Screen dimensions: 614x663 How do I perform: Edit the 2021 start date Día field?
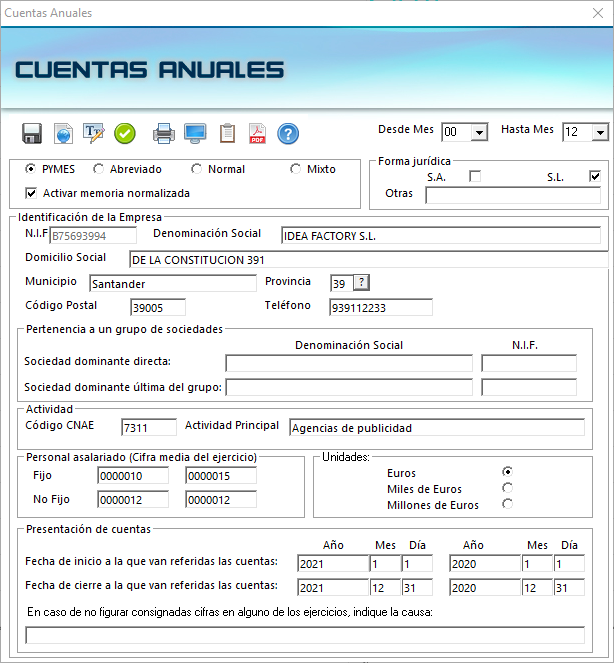417,564
